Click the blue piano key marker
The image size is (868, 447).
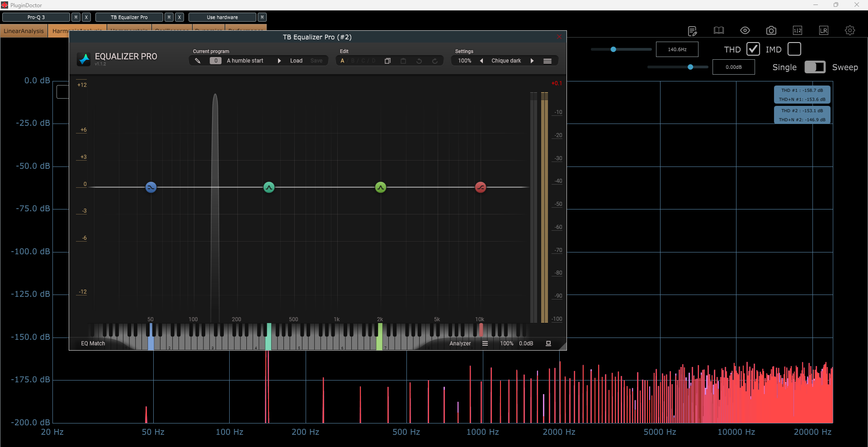151,337
